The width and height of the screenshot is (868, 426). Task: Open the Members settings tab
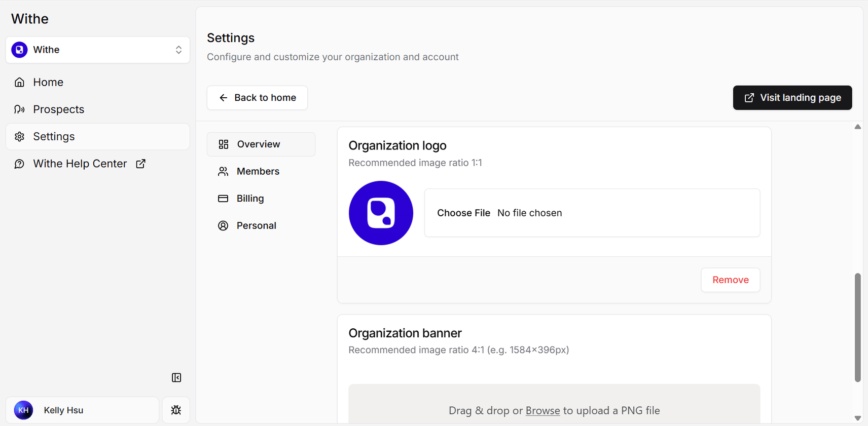(261, 171)
